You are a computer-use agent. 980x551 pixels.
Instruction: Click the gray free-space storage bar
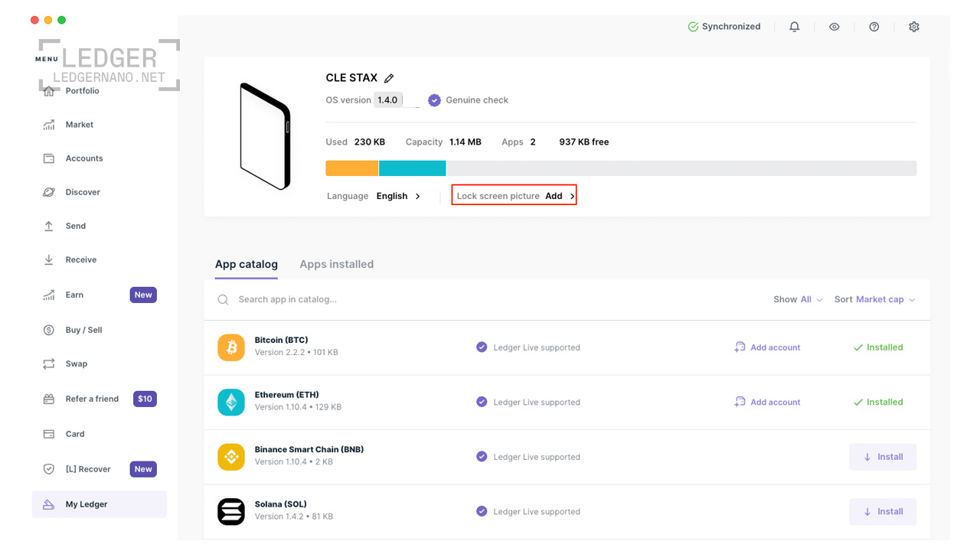[x=681, y=168]
